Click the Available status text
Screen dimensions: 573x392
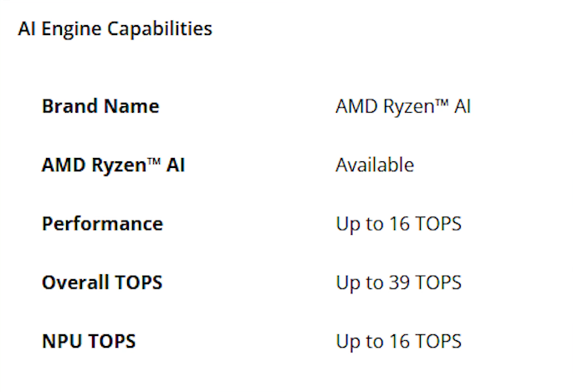coord(375,165)
